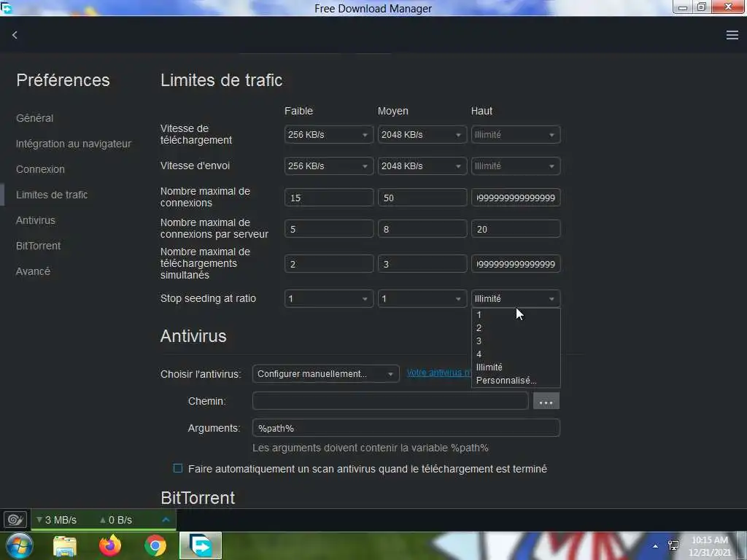Open Intégration au navigateur section
This screenshot has width=747, height=560.
[74, 144]
